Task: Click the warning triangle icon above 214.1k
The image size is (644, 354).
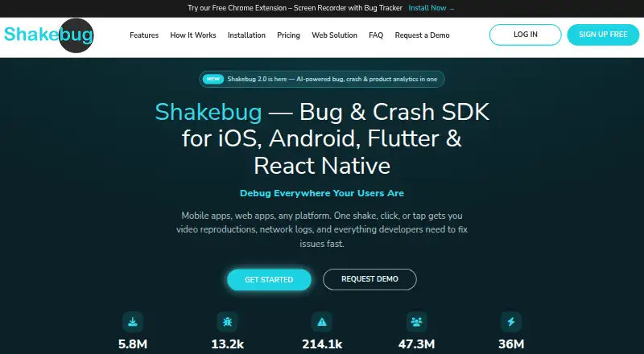Action: pos(321,322)
